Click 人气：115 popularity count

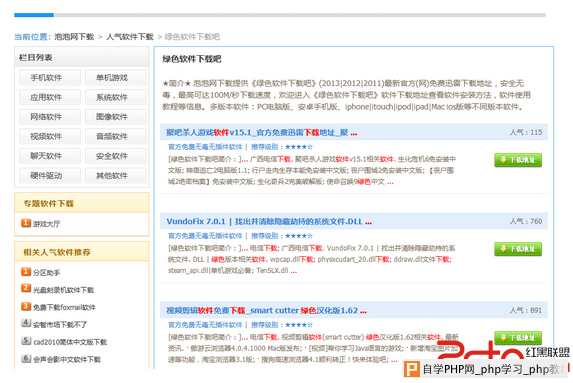(x=526, y=132)
